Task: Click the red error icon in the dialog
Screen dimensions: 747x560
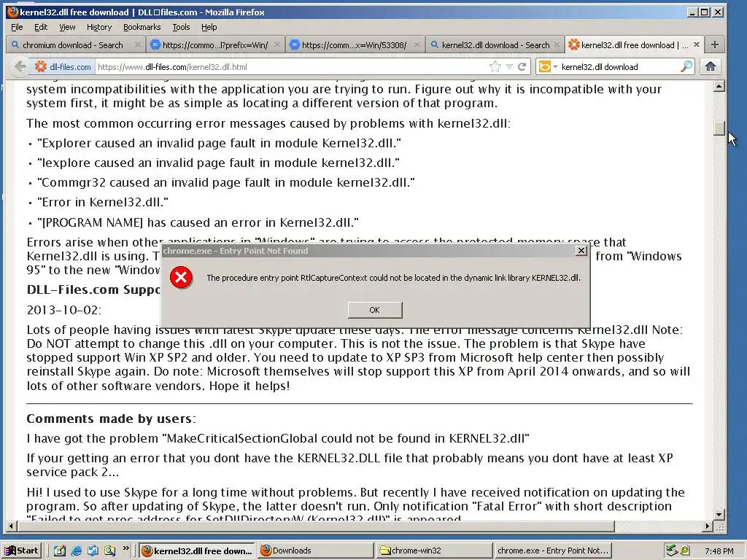Action: (181, 278)
